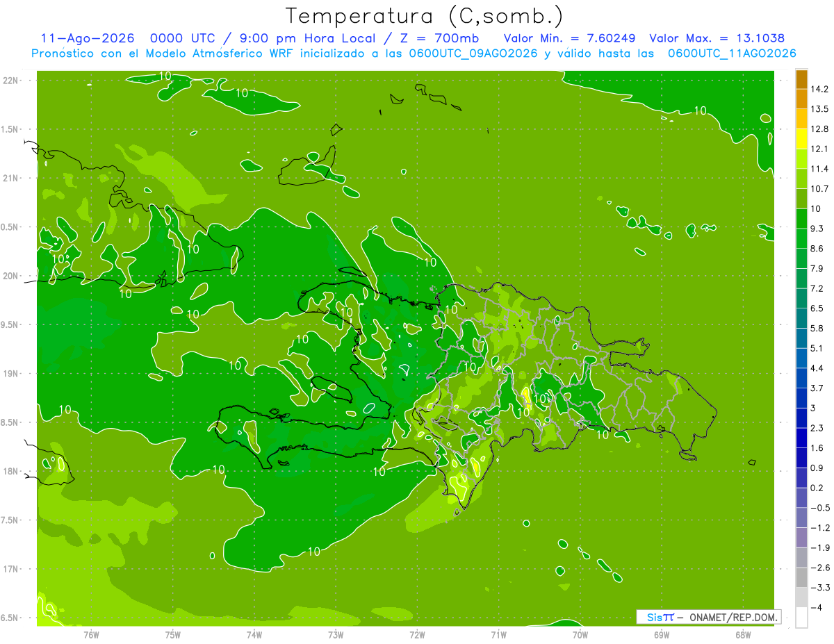Viewport: 834px width, 644px height.
Task: Click the "-0.5" color scale label
Action: point(819,508)
